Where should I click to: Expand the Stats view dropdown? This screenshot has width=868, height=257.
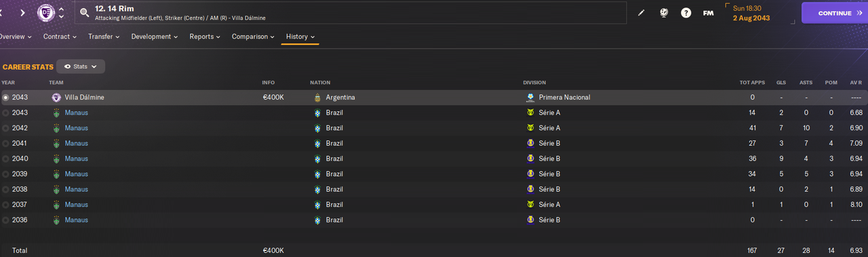[x=81, y=66]
